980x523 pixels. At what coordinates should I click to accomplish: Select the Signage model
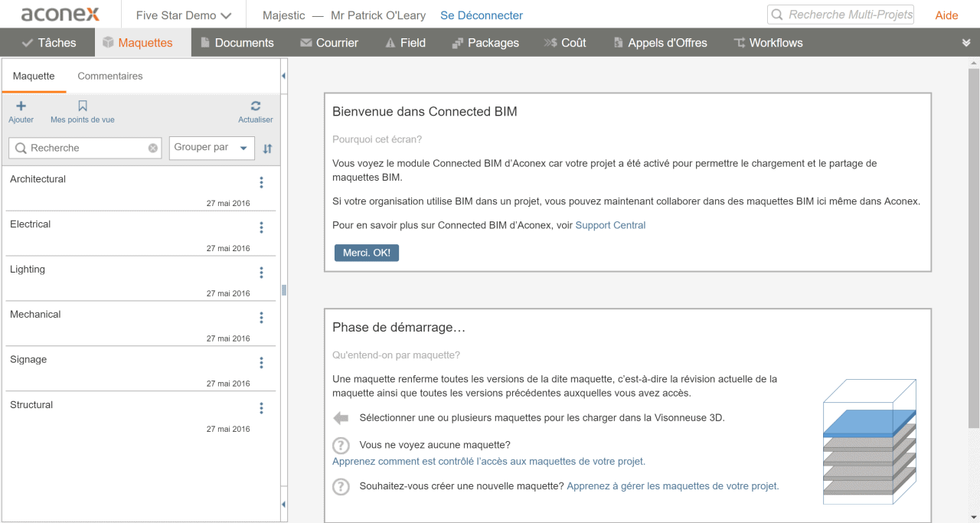(142, 369)
